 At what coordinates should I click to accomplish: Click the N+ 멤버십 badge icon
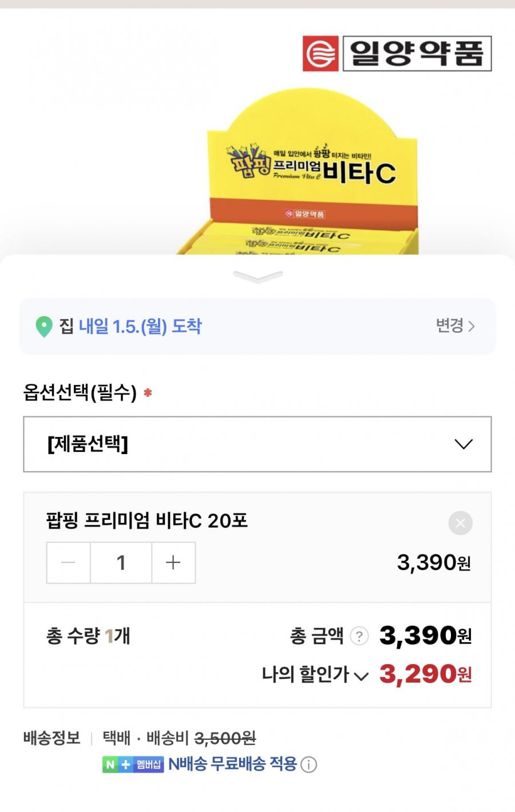click(x=133, y=764)
